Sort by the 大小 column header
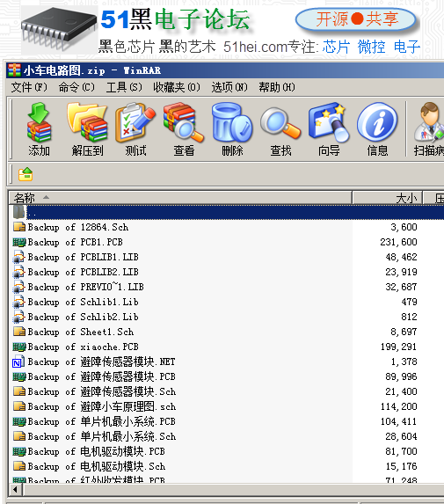Viewport: 444px width, 504px height. point(388,198)
